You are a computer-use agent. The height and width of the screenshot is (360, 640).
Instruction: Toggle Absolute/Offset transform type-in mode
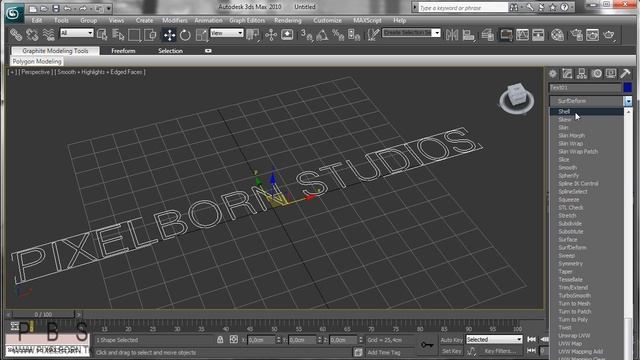tap(233, 340)
